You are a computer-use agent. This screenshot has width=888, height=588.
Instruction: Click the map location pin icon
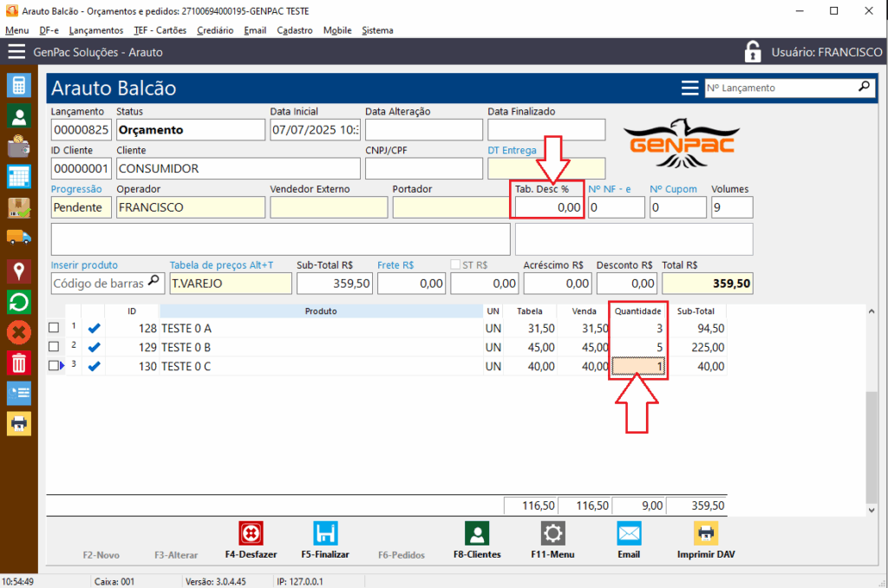point(19,271)
